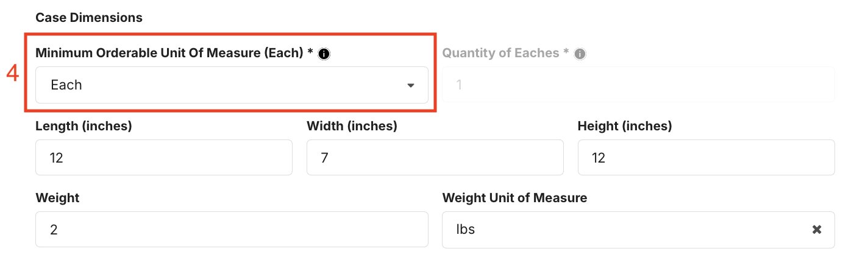Viewport: 868px width, 257px height.
Task: Click the Minimum Orderable Unit Of Measure label
Action: tap(174, 53)
